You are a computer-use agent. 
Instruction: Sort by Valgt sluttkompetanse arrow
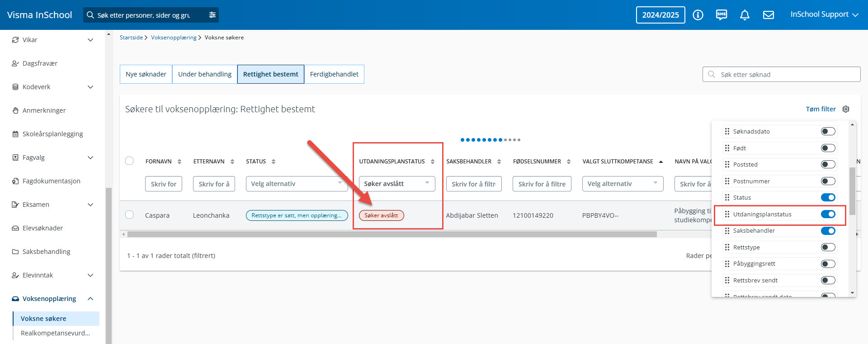661,162
